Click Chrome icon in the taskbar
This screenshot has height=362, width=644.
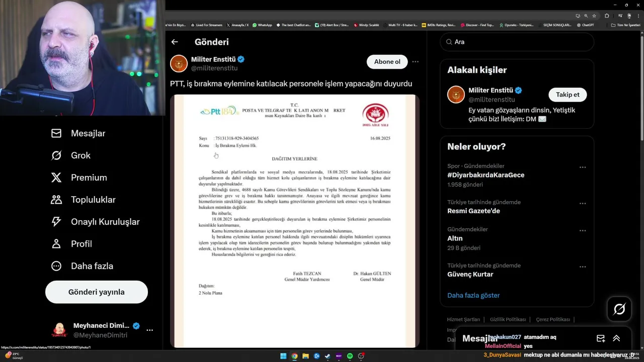(294, 356)
